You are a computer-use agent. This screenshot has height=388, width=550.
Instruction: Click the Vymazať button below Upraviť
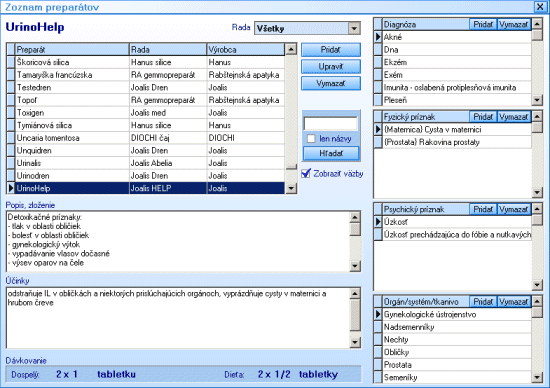[331, 83]
